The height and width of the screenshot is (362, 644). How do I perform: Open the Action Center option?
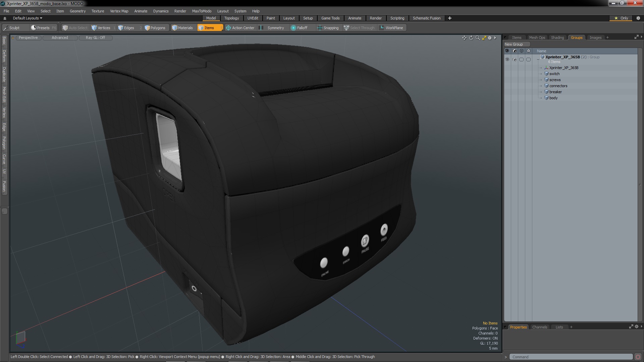(240, 28)
